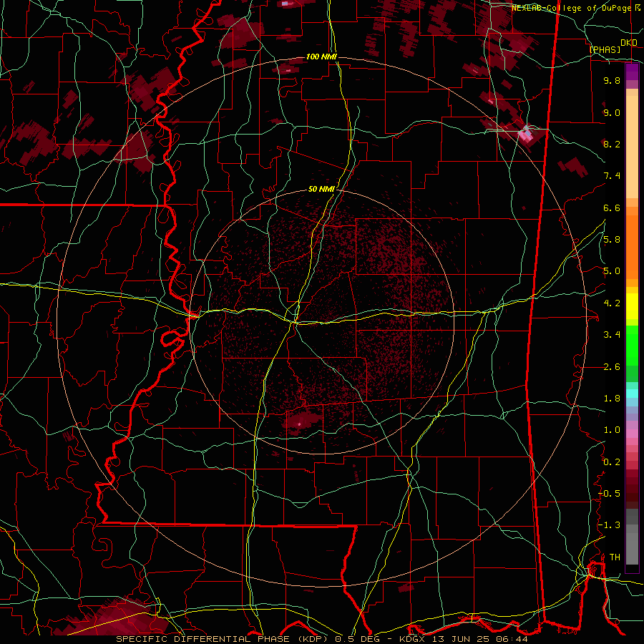644x644 pixels.
Task: Click the 1.8 scale value
Action: (x=612, y=399)
